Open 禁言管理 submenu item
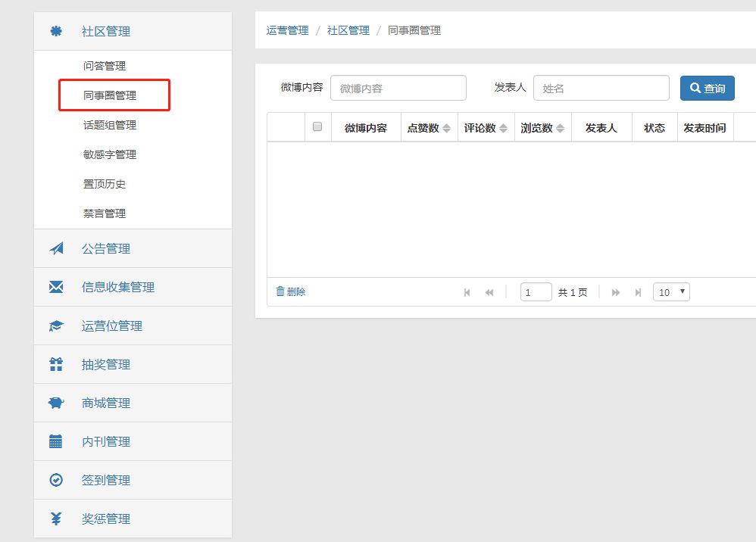The width and height of the screenshot is (756, 542). tap(105, 213)
